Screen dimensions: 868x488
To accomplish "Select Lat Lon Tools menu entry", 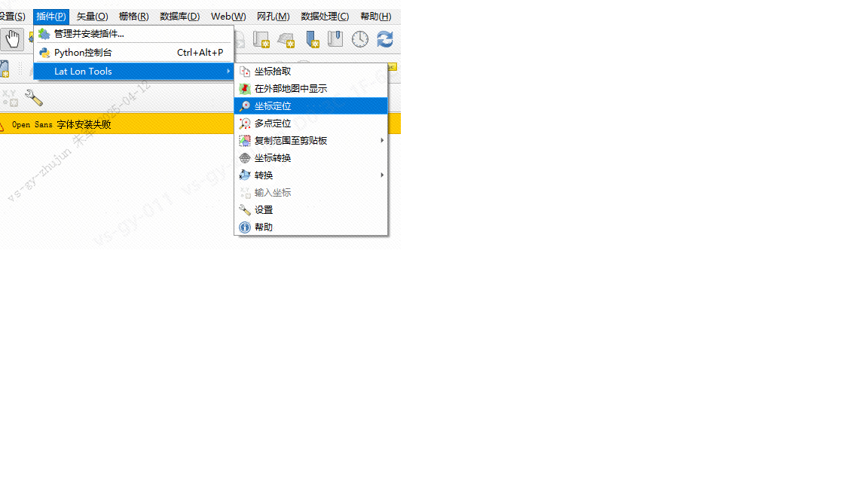I will click(133, 71).
